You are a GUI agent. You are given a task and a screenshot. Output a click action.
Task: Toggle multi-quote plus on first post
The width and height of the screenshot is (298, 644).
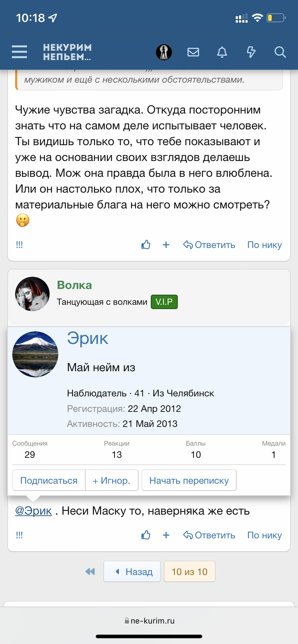click(166, 245)
